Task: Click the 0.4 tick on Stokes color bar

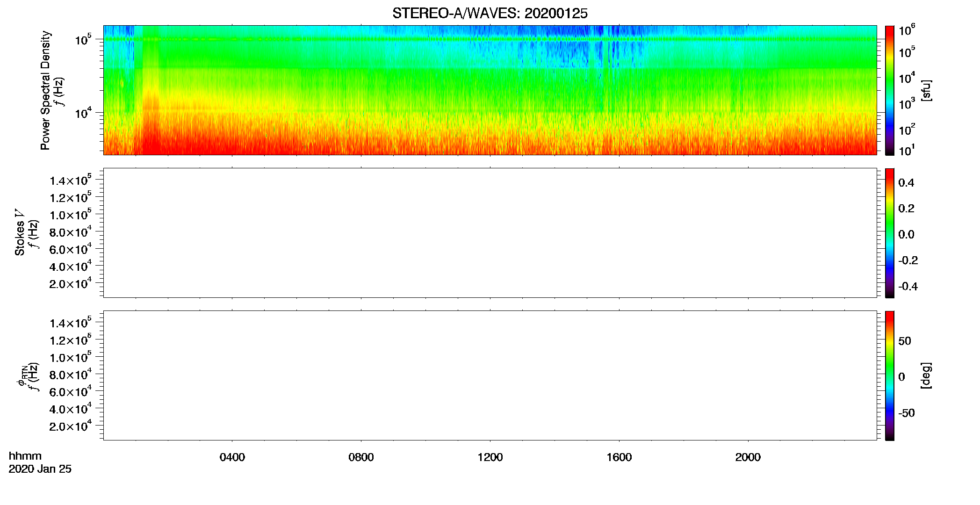Action: click(x=906, y=183)
